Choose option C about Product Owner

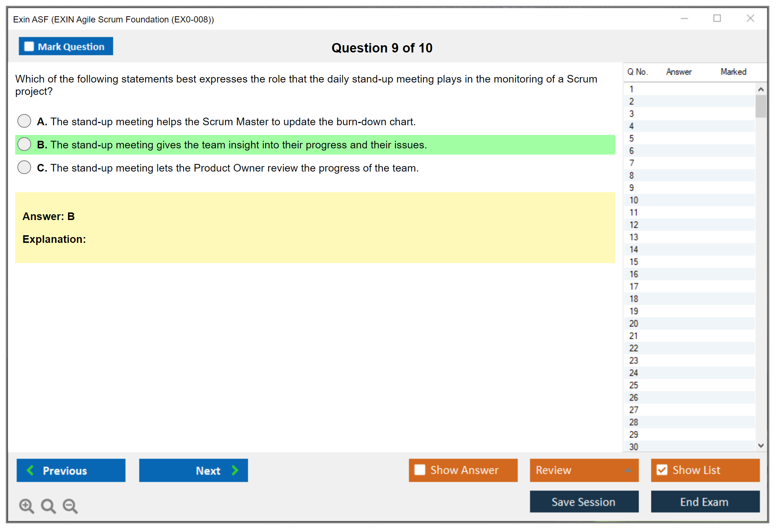click(x=24, y=167)
